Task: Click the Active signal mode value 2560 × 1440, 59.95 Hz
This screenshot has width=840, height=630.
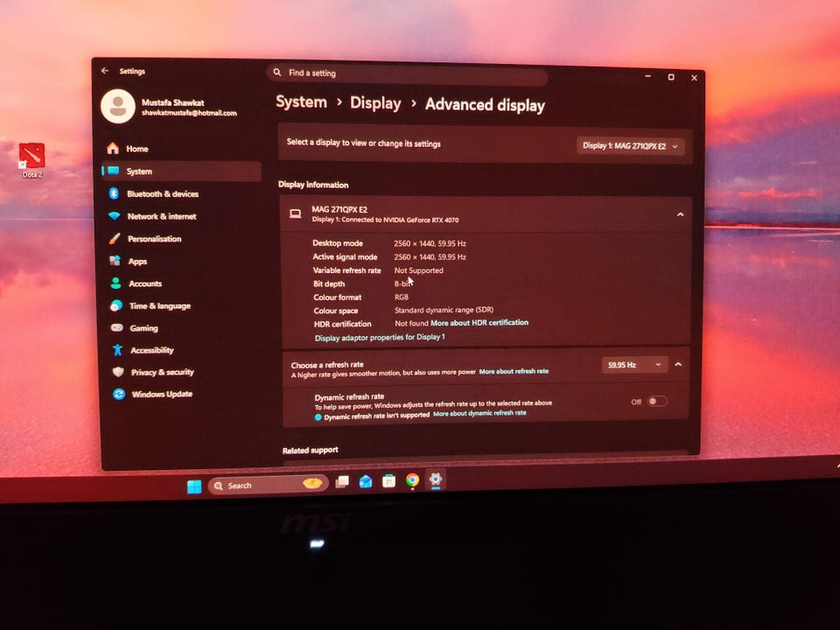Action: (430, 256)
